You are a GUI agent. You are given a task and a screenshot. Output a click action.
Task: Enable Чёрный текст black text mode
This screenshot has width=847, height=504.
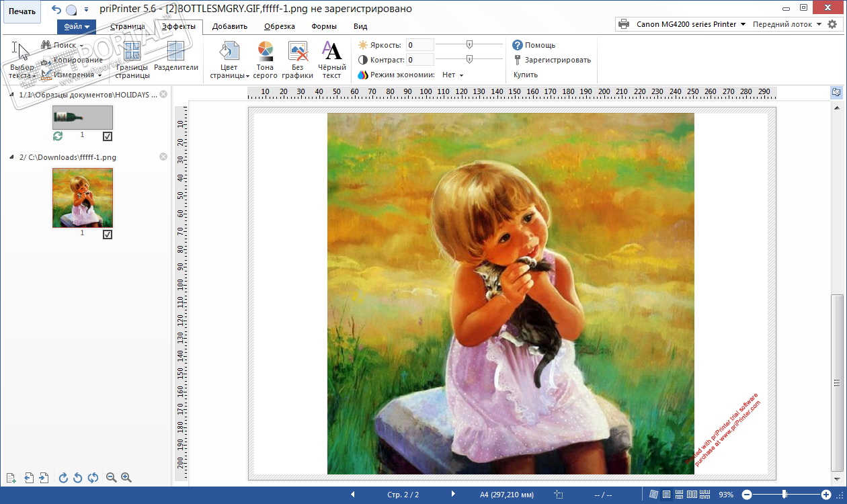pos(332,60)
